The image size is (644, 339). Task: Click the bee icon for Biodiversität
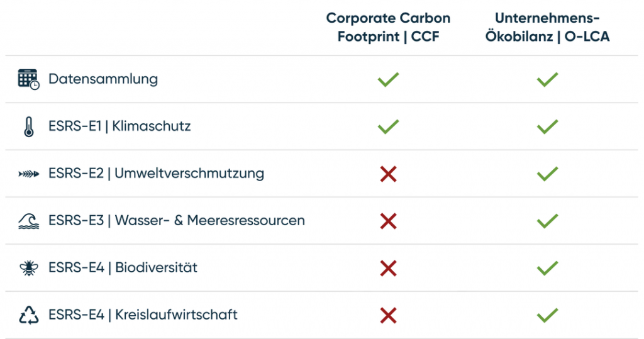click(x=29, y=268)
